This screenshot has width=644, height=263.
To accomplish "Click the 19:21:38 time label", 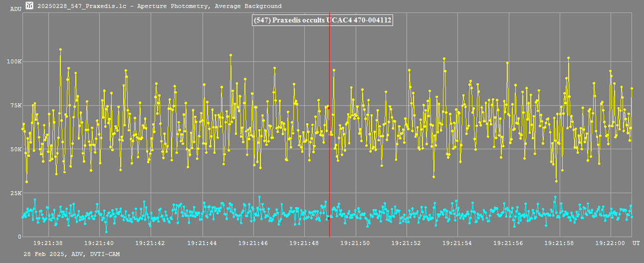I will click(48, 244).
